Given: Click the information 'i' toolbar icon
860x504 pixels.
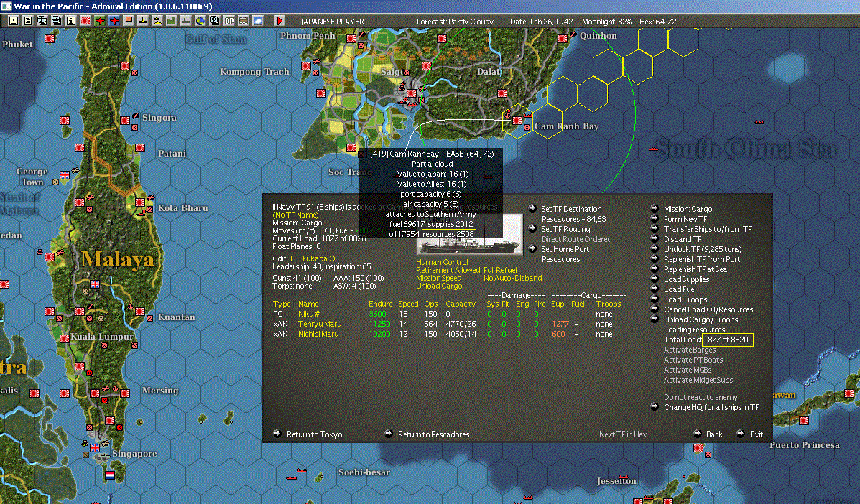Looking at the screenshot, I should (70, 21).
